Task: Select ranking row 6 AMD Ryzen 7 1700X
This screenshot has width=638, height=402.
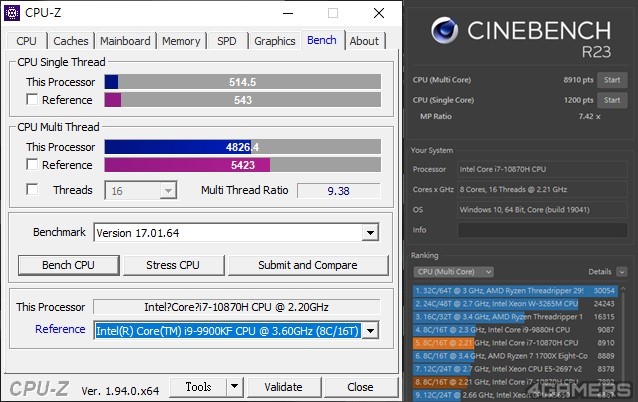Action: pos(515,356)
